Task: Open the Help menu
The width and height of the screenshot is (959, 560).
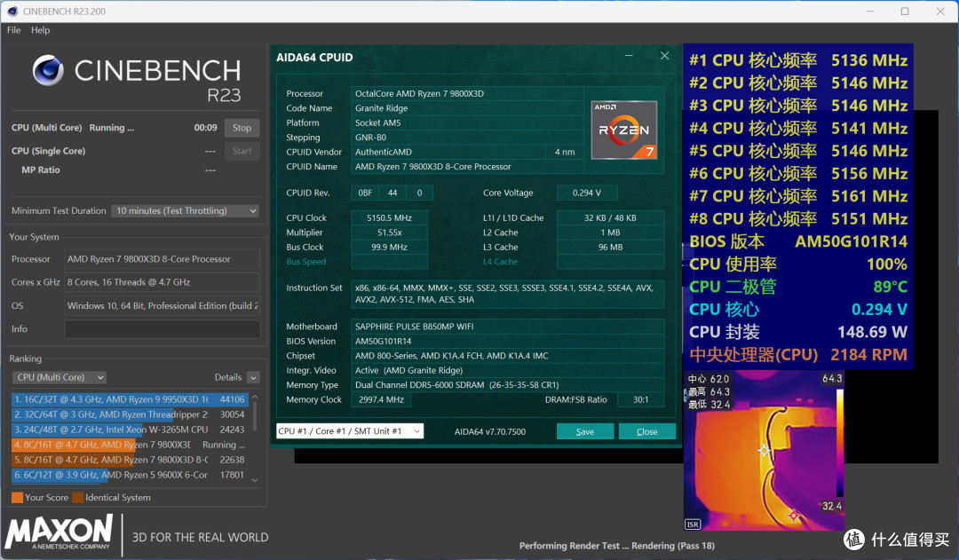Action: pyautogui.click(x=40, y=30)
